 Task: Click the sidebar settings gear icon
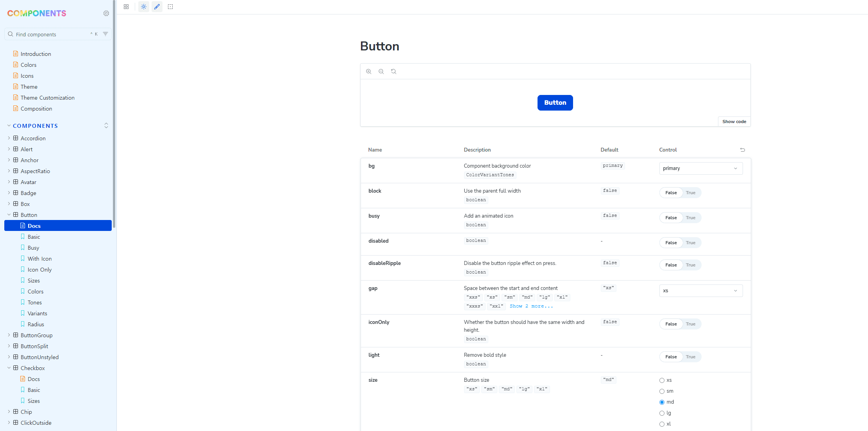[106, 13]
